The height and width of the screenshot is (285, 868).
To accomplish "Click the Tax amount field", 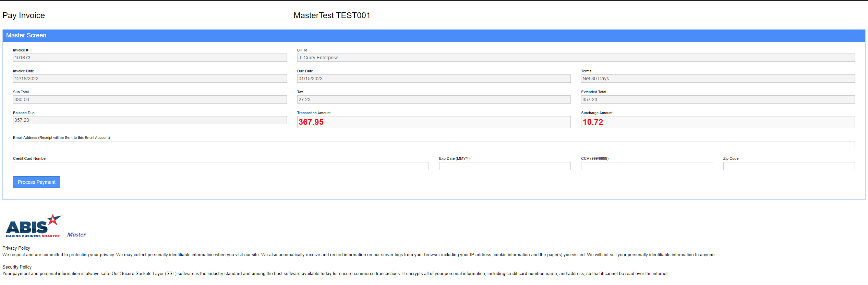I will (x=434, y=99).
